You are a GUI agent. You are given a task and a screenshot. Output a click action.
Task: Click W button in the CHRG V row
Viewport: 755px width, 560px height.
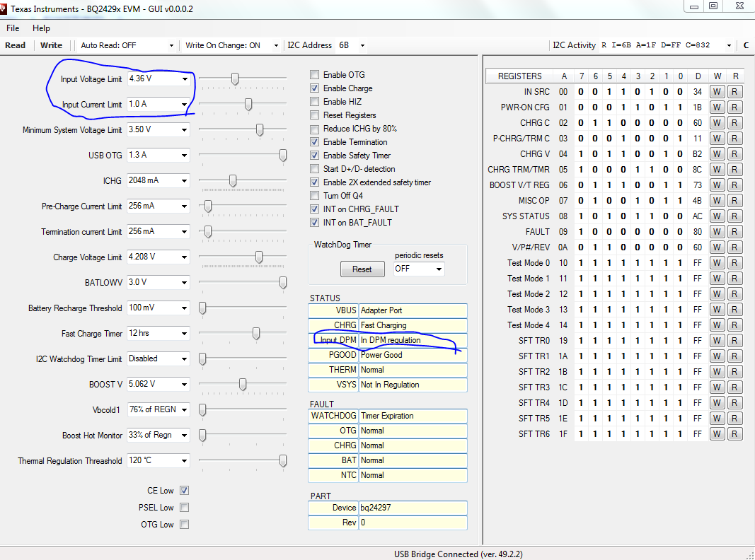(717, 154)
